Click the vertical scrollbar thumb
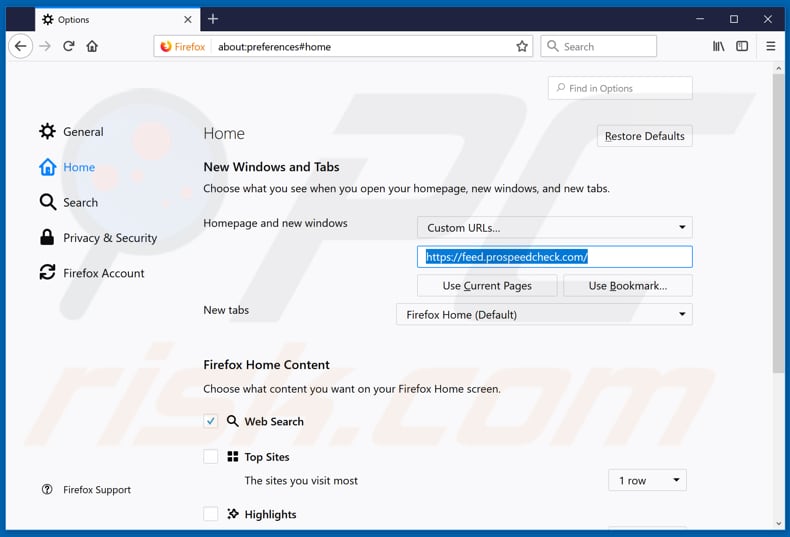The width and height of the screenshot is (790, 537). point(779,224)
